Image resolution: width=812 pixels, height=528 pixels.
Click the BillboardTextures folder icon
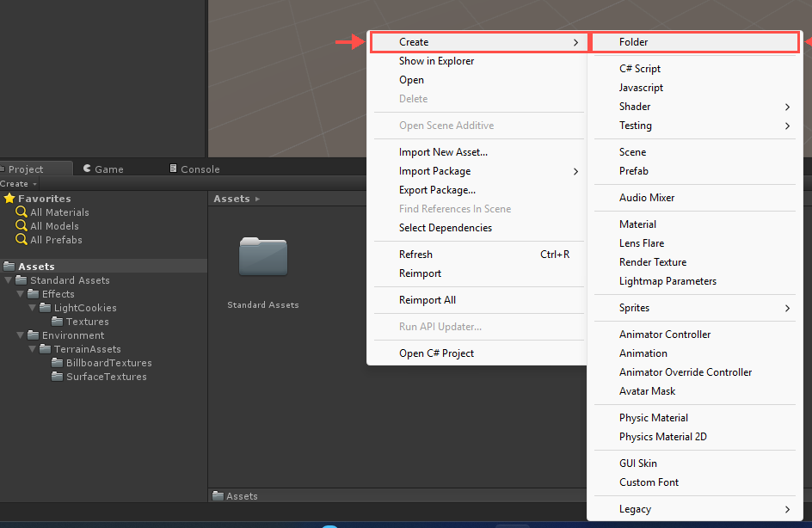coord(57,362)
